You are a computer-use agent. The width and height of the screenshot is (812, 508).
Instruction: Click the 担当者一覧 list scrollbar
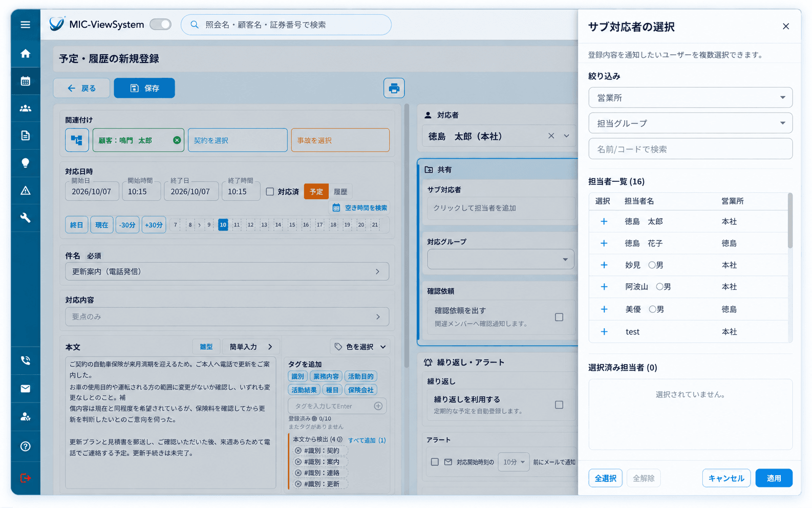(x=790, y=220)
